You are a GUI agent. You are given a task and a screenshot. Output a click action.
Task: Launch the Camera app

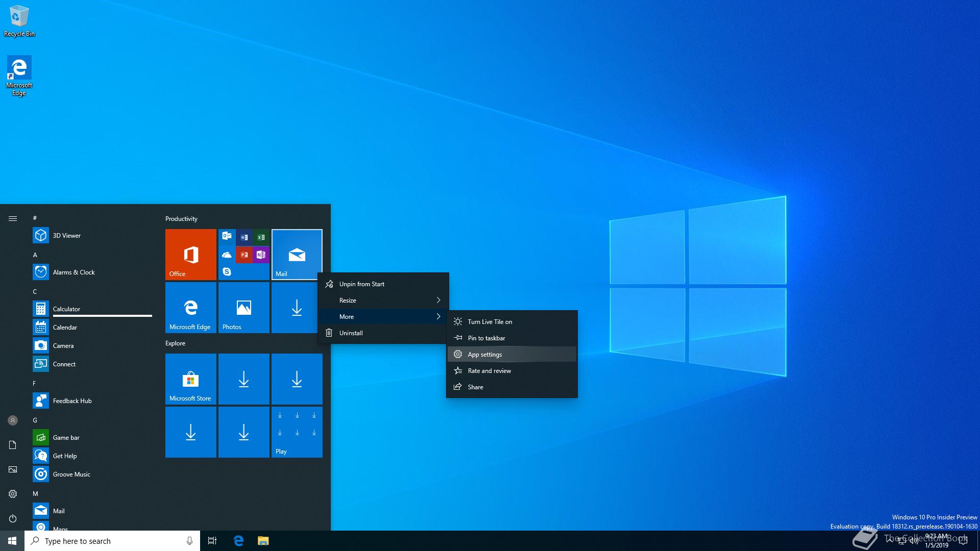[92, 346]
